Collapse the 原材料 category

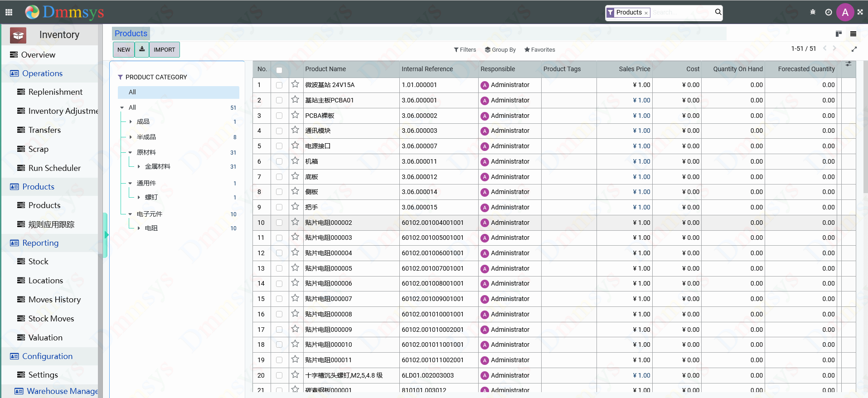tap(131, 152)
